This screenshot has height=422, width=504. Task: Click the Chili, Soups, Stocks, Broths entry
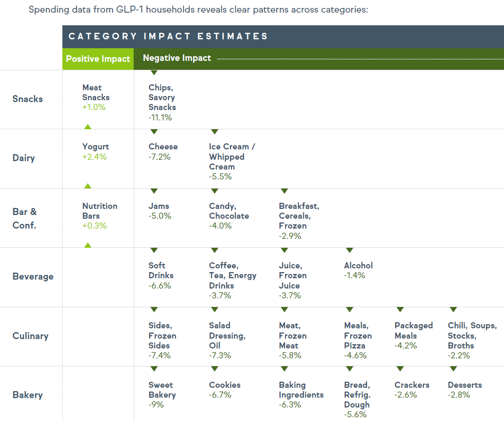pos(472,341)
